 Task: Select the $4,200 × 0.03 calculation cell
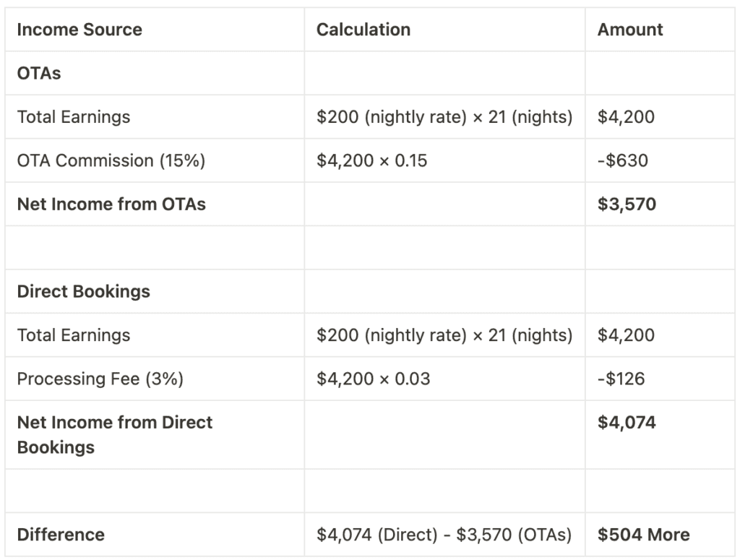[373, 379]
